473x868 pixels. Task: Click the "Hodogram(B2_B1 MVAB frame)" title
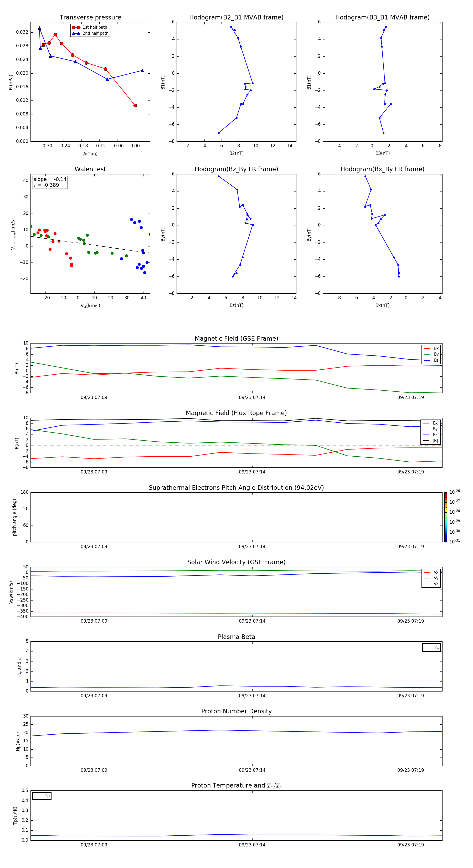click(236, 18)
